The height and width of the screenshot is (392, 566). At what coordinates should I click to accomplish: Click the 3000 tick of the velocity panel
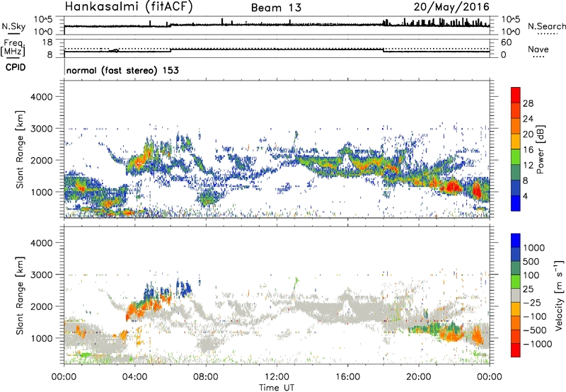click(x=42, y=275)
